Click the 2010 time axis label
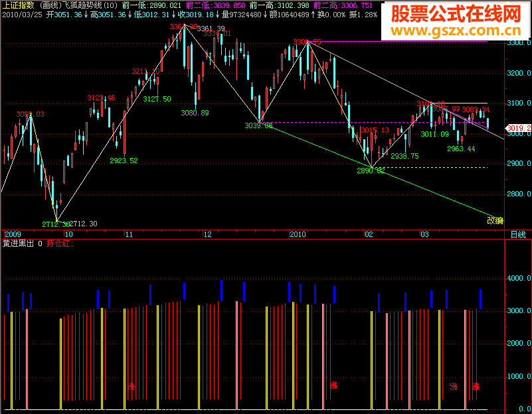The image size is (532, 414). [298, 234]
